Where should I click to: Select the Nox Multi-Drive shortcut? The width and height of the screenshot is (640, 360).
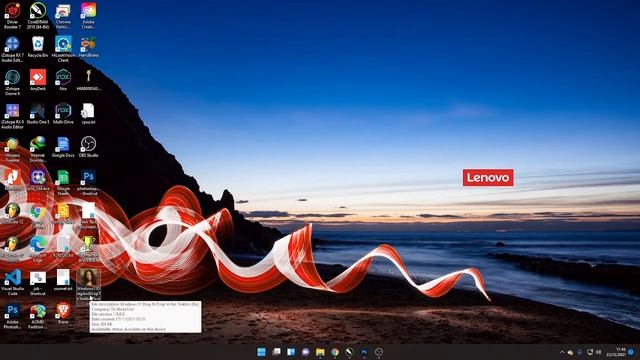click(63, 113)
